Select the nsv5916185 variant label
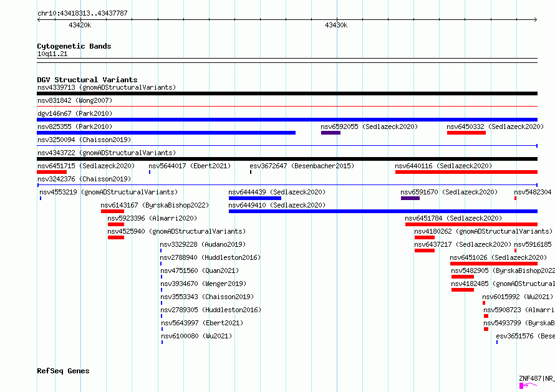 [533, 244]
